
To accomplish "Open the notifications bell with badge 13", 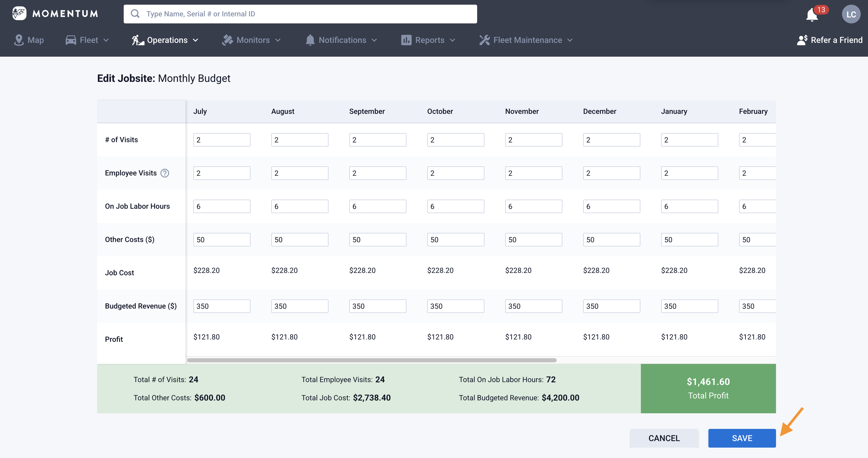I will point(812,15).
